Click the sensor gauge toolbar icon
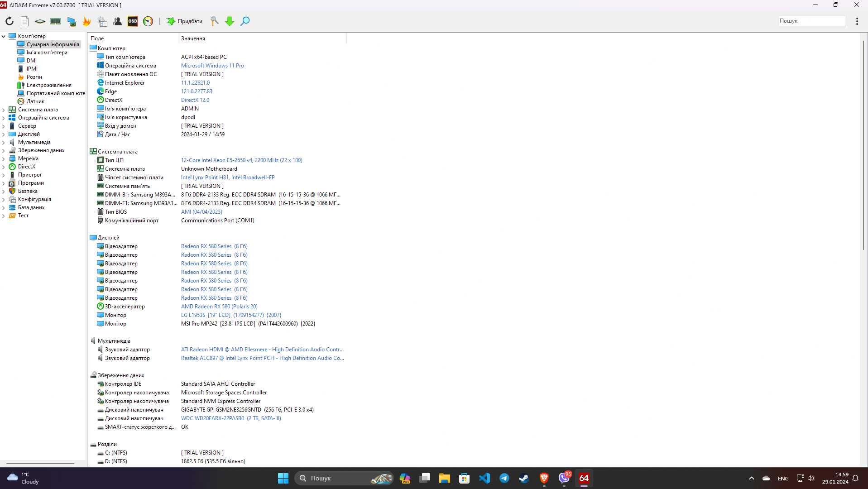Screen dimensions: 868x489 click(x=148, y=21)
